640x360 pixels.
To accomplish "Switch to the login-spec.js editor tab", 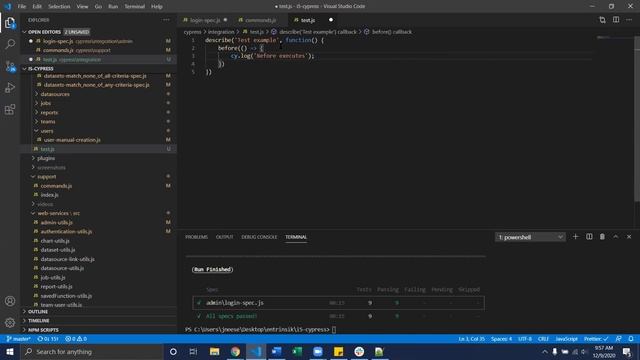I will (205, 20).
